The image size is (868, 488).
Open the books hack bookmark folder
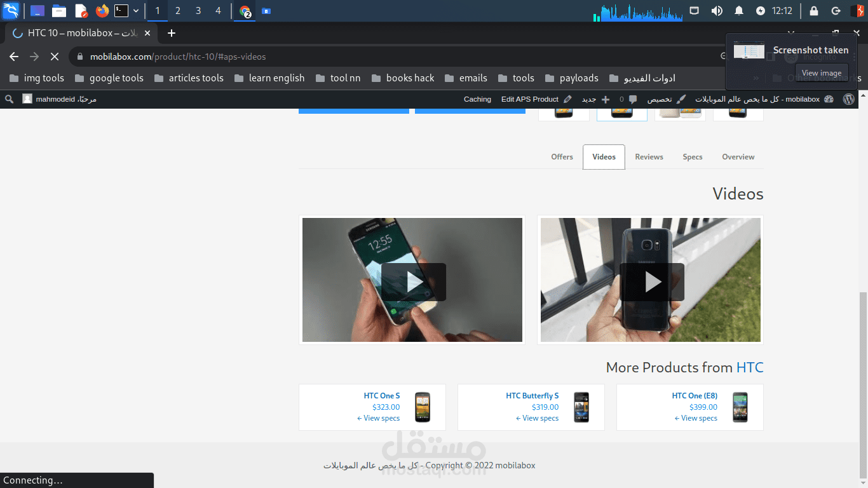point(403,78)
